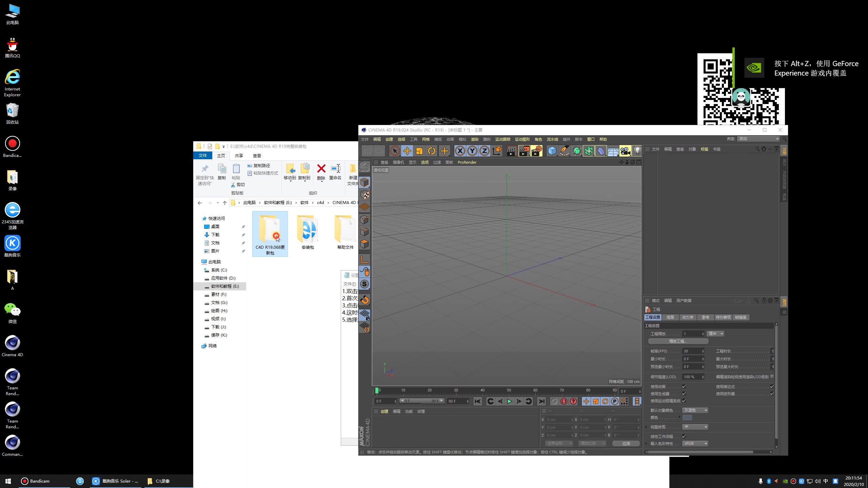Open the 厘米 unit dropdown
This screenshot has height=488, width=868.
point(715,334)
